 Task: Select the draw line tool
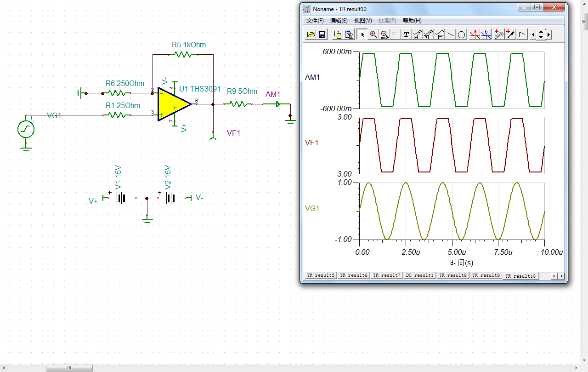click(451, 34)
